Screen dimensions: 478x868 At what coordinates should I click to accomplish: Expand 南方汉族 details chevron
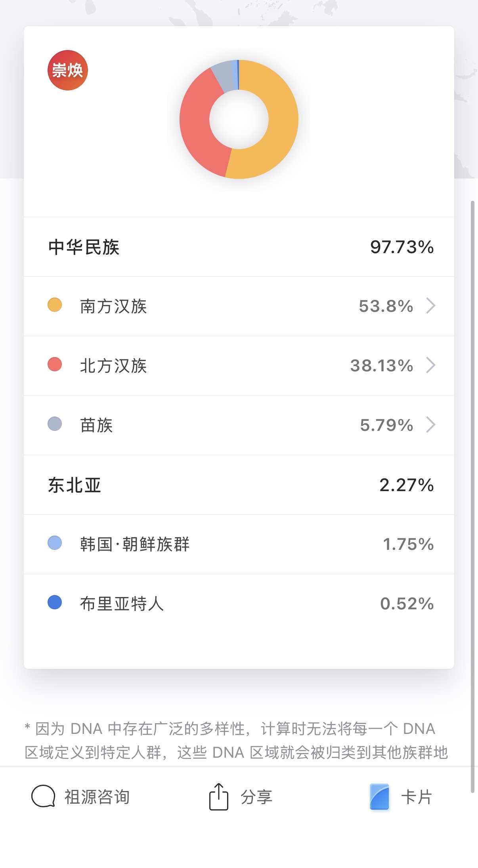[431, 306]
